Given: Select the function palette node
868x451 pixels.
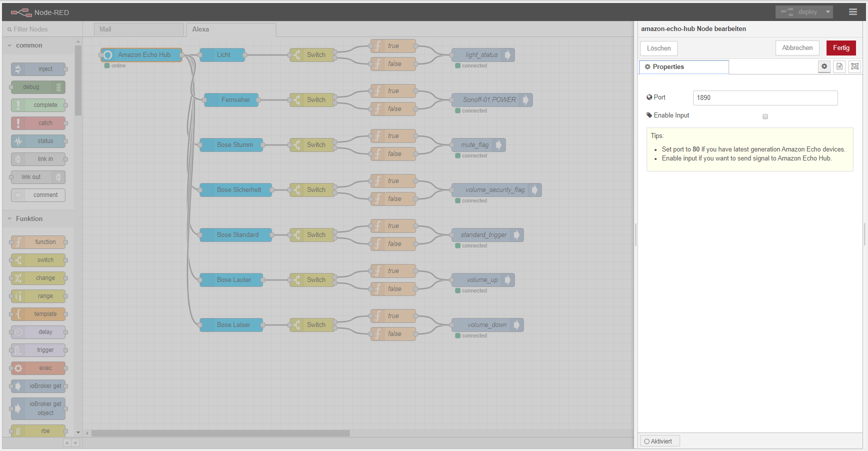Looking at the screenshot, I should [38, 242].
